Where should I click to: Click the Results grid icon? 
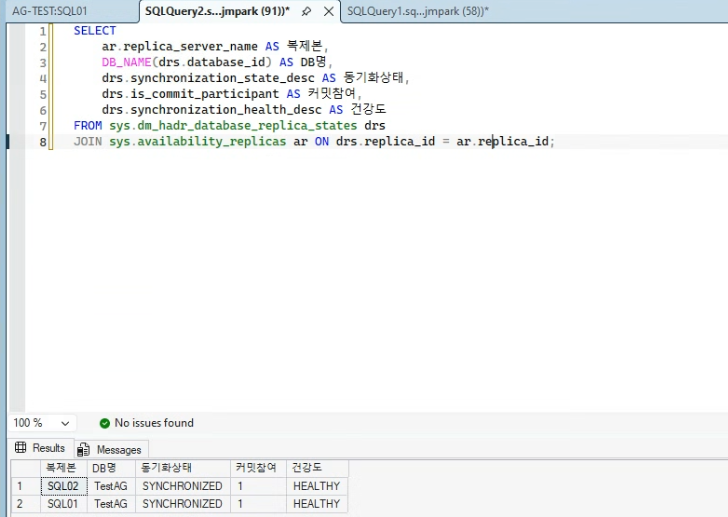pos(20,447)
